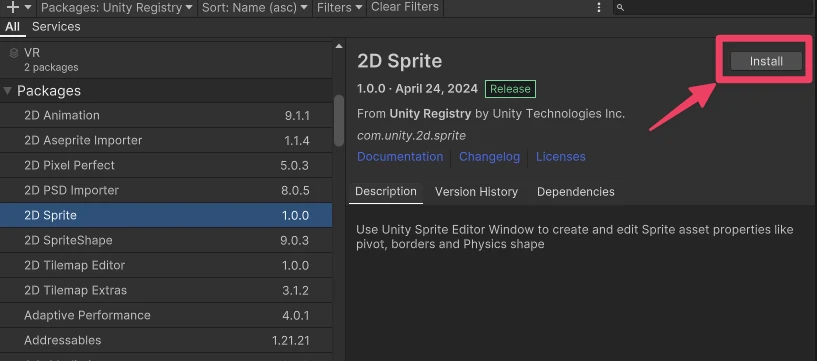This screenshot has width=817, height=361.
Task: Open the Packages: Unity Registry dropdown
Action: click(x=116, y=8)
